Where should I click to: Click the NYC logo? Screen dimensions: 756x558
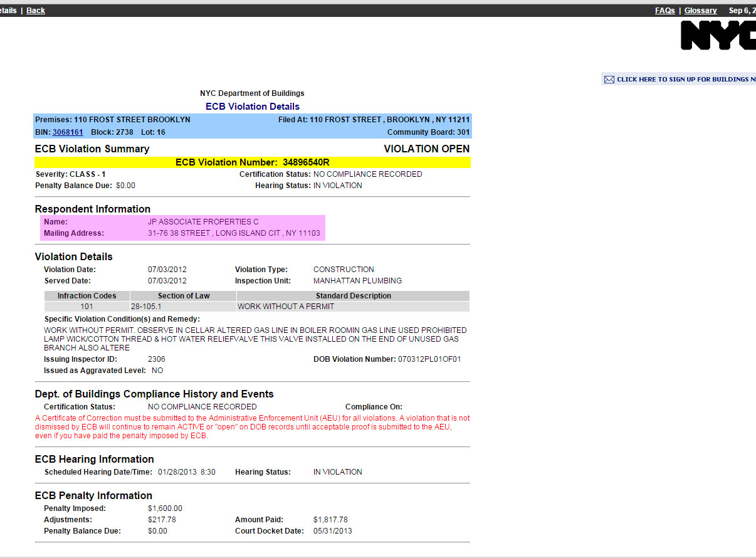point(718,35)
